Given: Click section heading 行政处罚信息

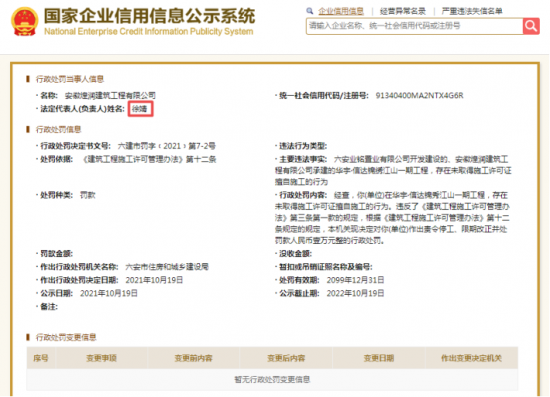Looking at the screenshot, I should (x=59, y=129).
